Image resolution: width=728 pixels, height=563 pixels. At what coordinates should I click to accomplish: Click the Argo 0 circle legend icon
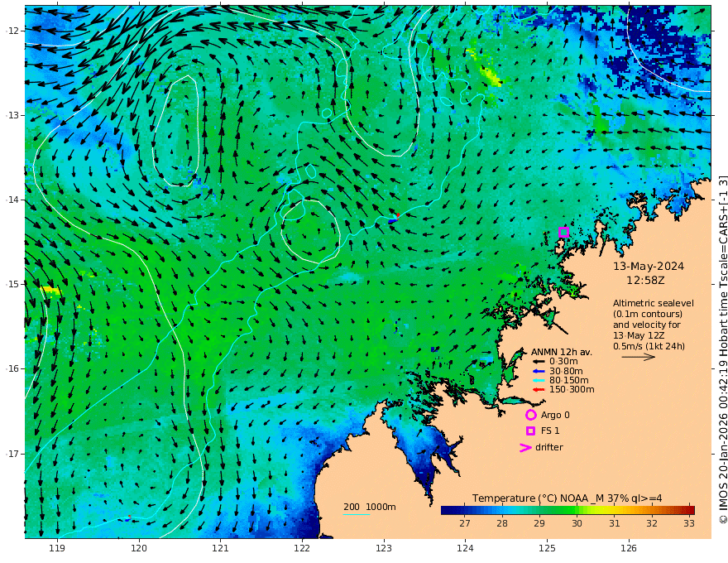530,415
